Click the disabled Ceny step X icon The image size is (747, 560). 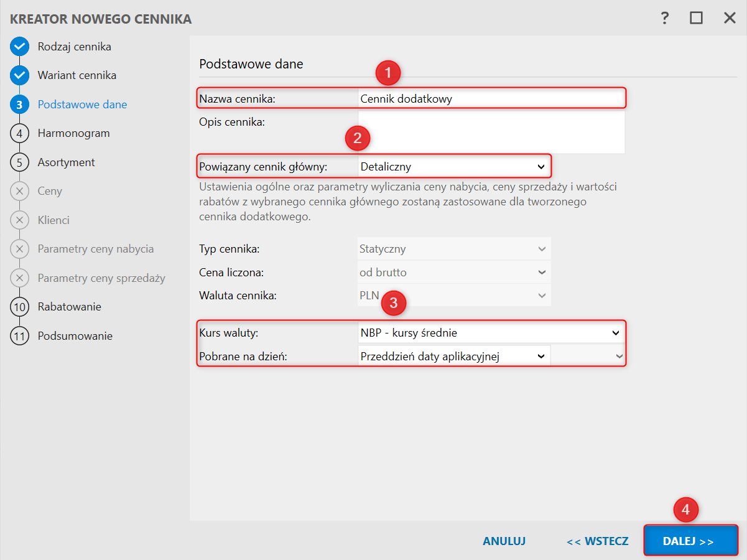pos(20,191)
